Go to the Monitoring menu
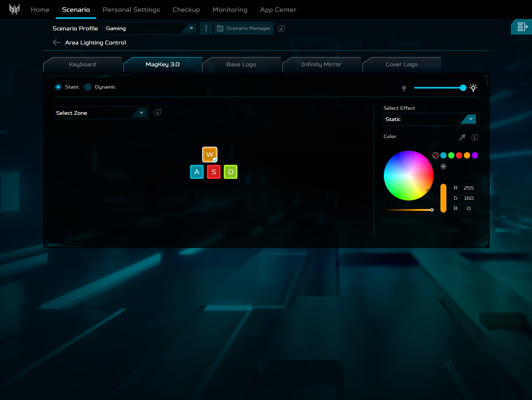This screenshot has width=532, height=400. 230,10
